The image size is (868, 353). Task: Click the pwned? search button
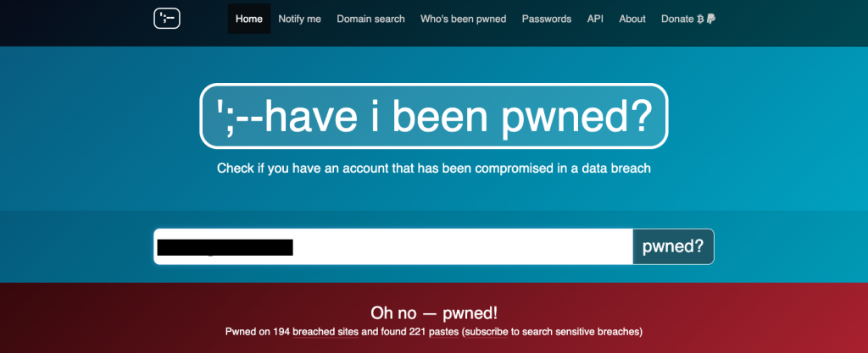[x=673, y=246]
